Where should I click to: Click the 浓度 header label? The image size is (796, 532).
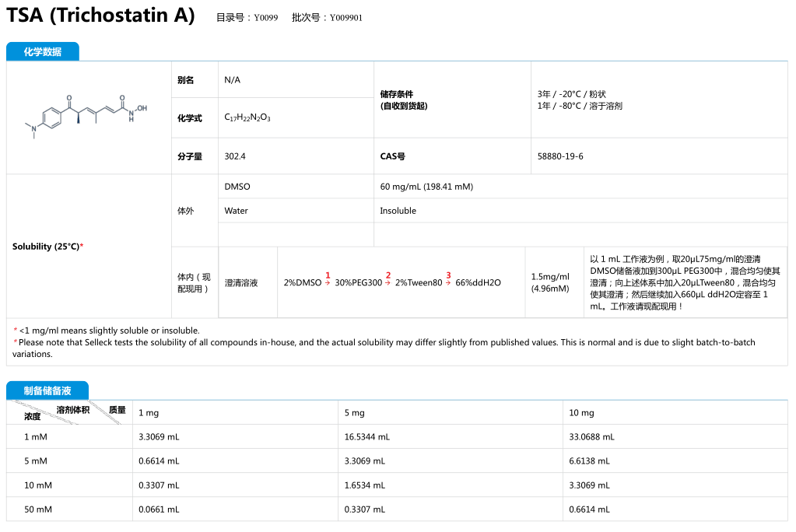click(33, 416)
